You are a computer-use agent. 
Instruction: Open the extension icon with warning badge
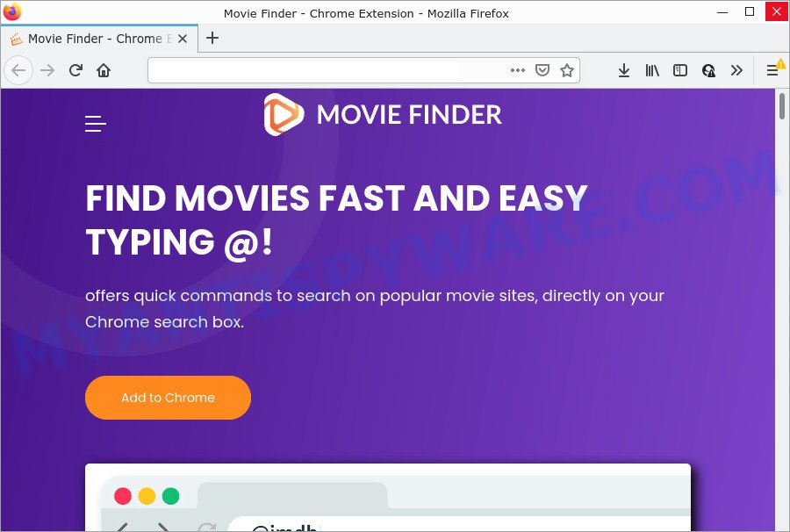pyautogui.click(x=708, y=70)
